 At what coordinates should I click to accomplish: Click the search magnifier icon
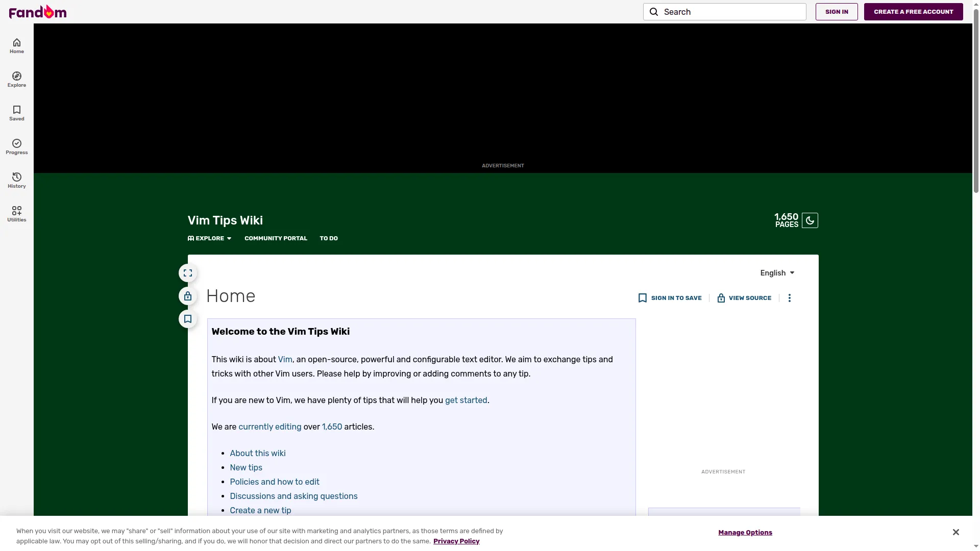654,12
